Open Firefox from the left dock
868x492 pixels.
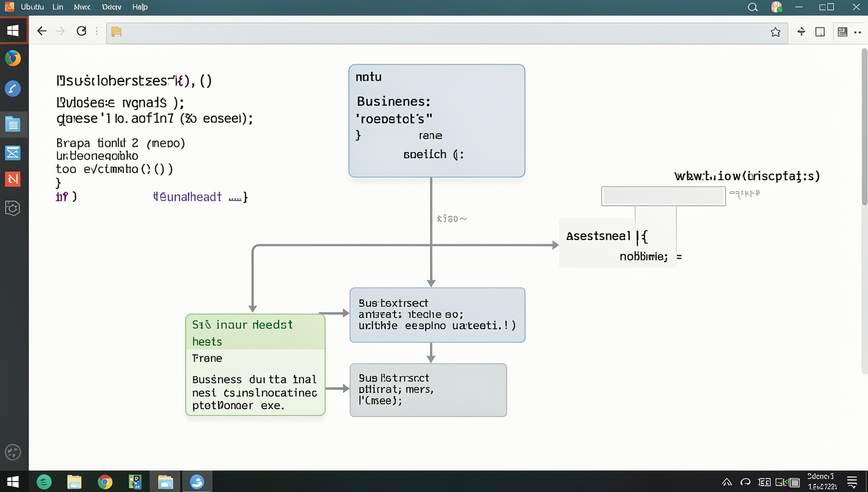click(x=13, y=58)
